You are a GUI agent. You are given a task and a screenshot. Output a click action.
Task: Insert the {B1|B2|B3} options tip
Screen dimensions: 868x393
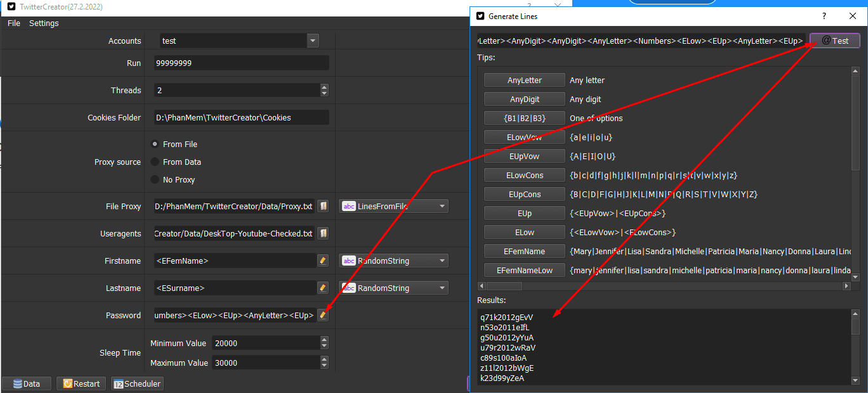pyautogui.click(x=525, y=118)
